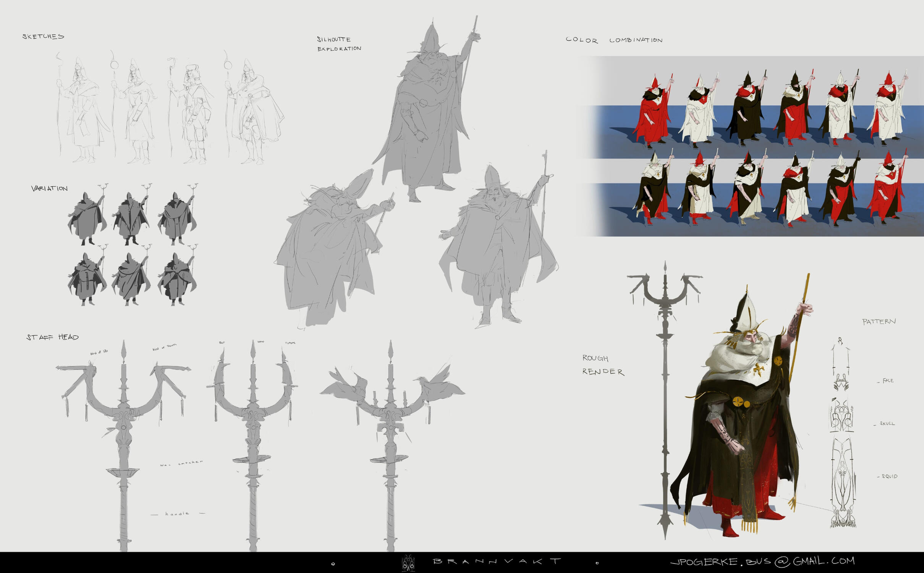Viewport: 924px width, 573px height.
Task: Click the Color Combination heading
Action: [614, 40]
